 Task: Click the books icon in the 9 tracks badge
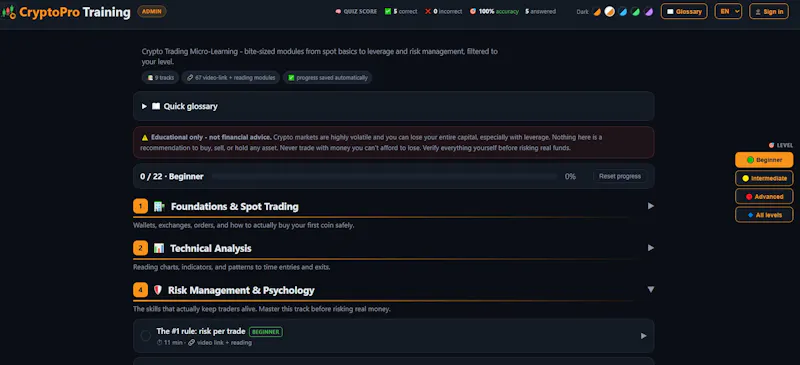150,78
